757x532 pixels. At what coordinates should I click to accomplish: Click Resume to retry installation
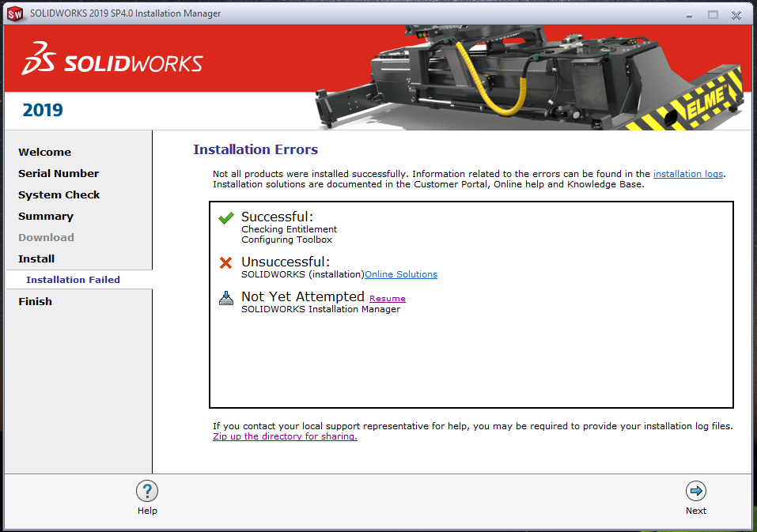pos(387,299)
